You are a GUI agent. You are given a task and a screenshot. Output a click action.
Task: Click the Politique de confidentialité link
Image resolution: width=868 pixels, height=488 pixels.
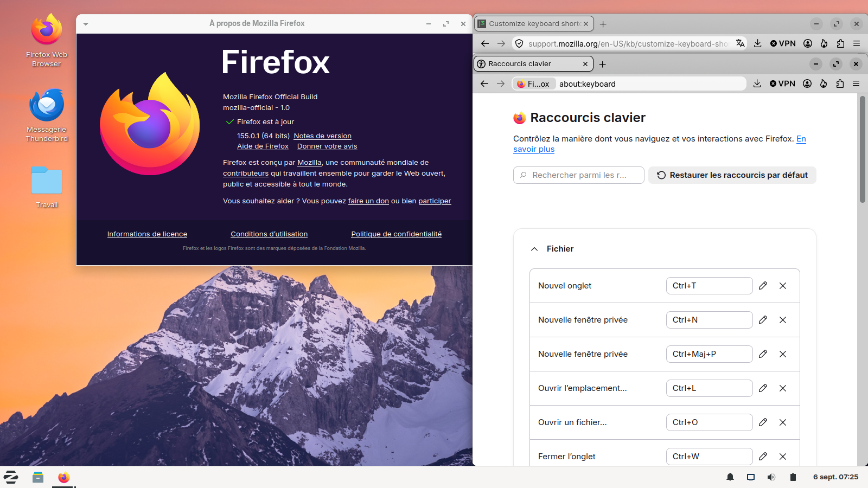[x=397, y=234]
